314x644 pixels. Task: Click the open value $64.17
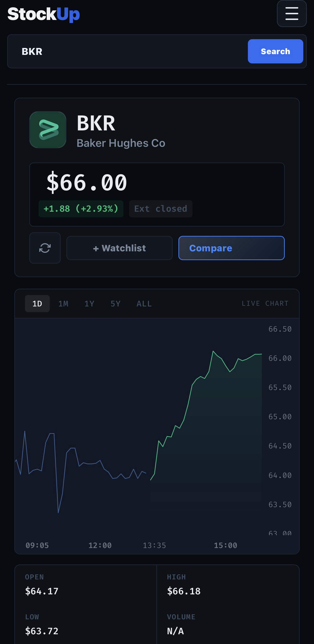pyautogui.click(x=42, y=591)
